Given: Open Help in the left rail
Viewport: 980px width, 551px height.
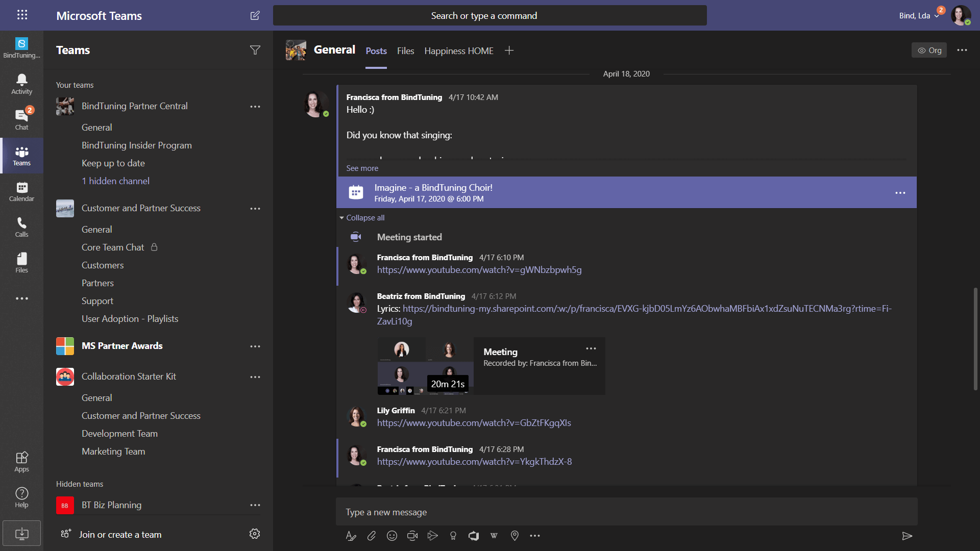Looking at the screenshot, I should [21, 497].
